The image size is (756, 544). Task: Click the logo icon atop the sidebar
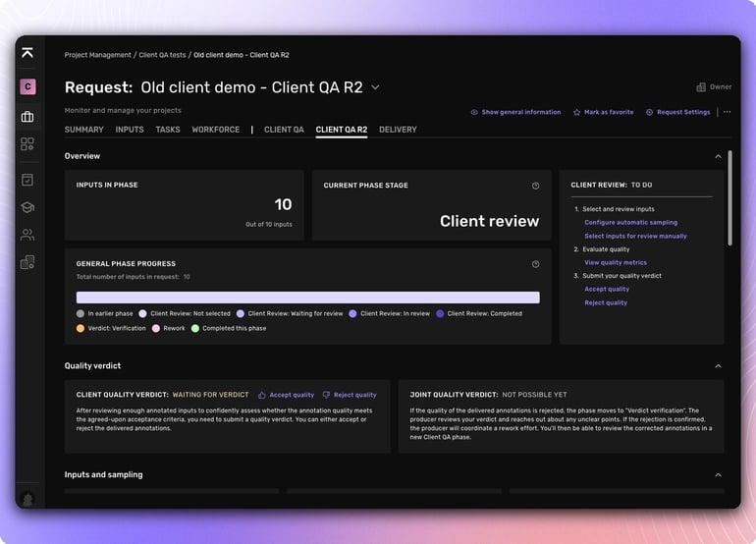pyautogui.click(x=27, y=53)
